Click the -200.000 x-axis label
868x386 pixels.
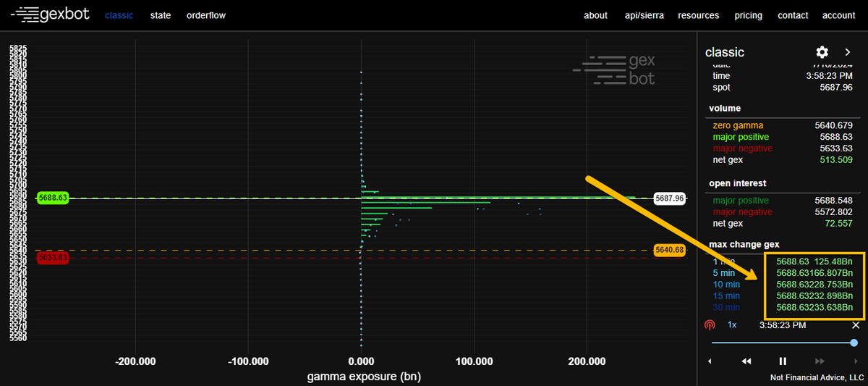click(x=136, y=361)
